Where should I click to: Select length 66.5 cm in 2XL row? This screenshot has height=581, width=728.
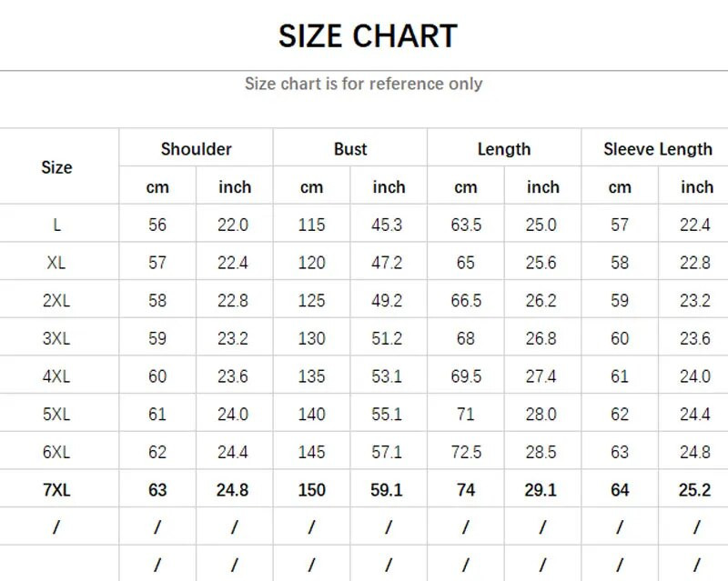tap(465, 300)
